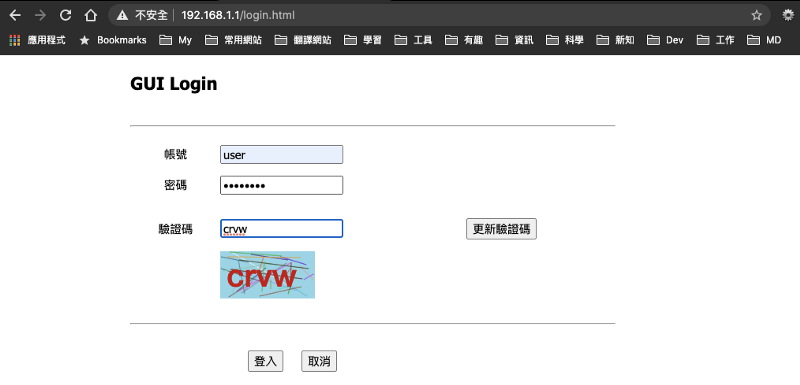
Task: Cancel login with the 取消 button
Action: [319, 362]
